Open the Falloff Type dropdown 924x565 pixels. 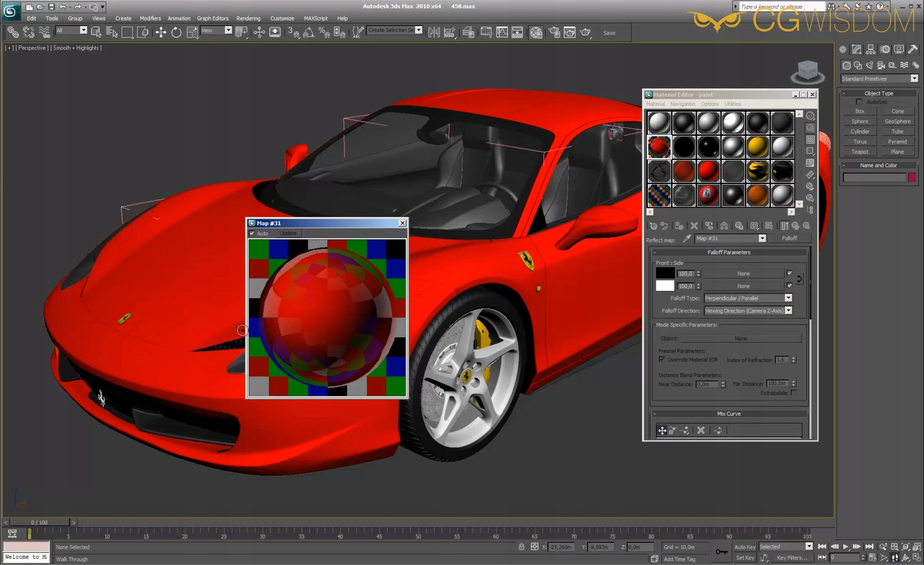coord(788,298)
